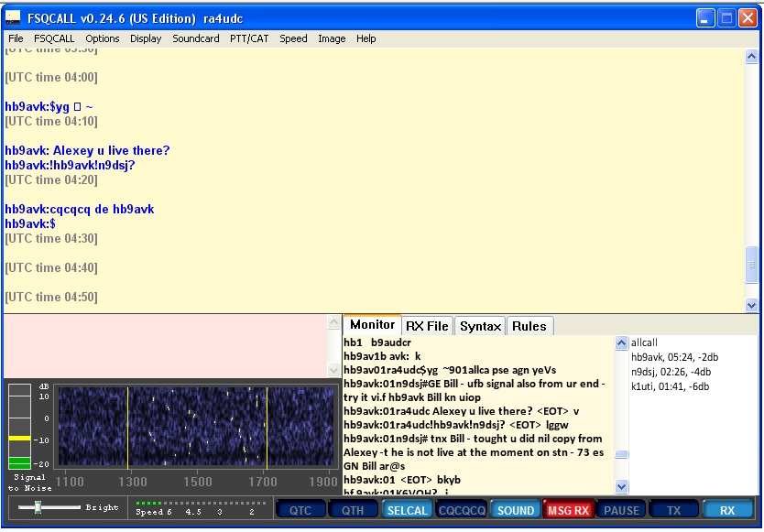Image resolution: width=764 pixels, height=532 pixels.
Task: Toggle the red MSG RX indicator
Action: [568, 510]
